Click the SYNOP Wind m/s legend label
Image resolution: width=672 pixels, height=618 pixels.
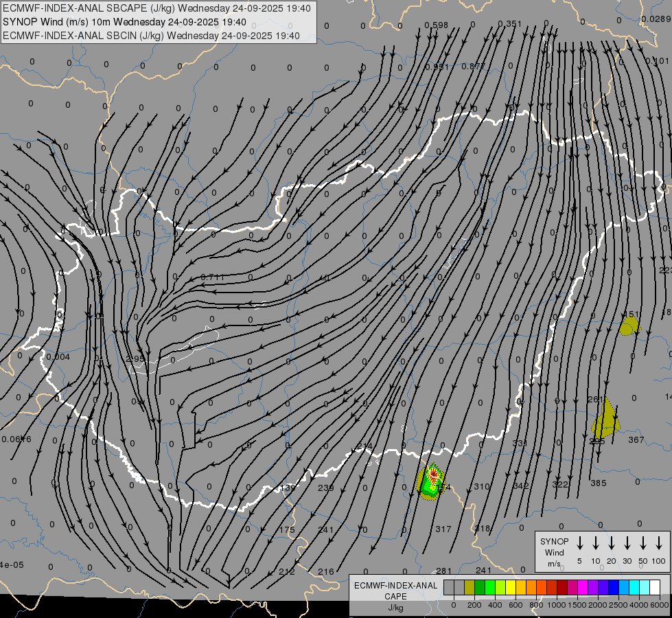click(x=554, y=552)
